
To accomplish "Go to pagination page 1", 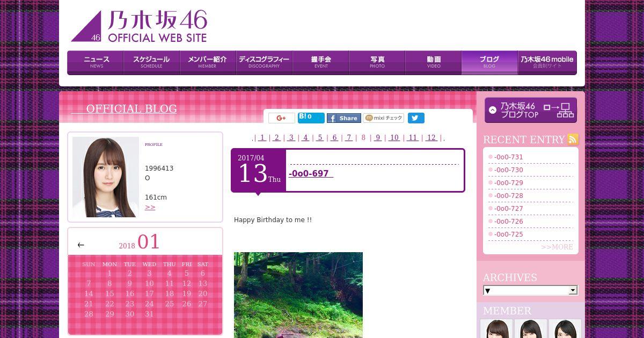I will pyautogui.click(x=262, y=137).
